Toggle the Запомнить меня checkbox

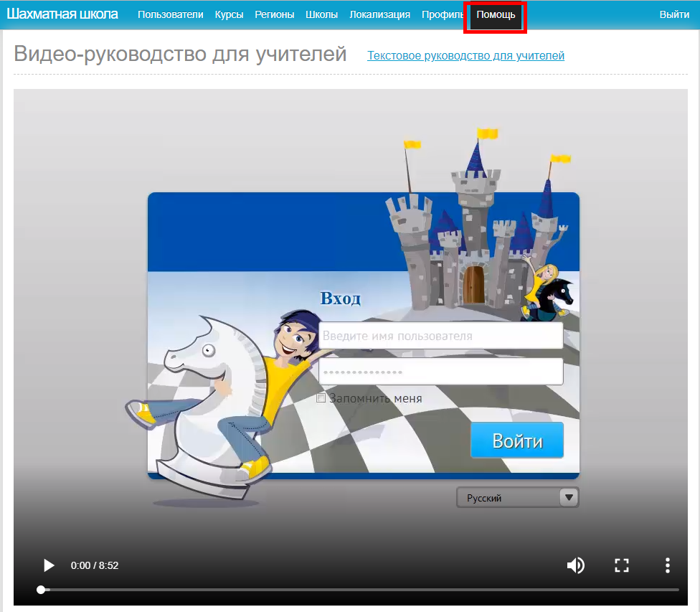click(x=321, y=398)
